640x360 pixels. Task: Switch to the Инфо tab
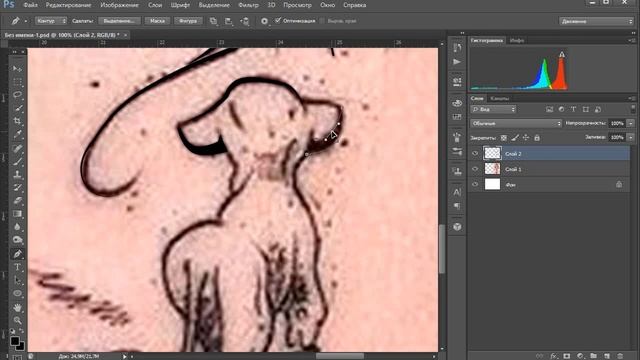[x=517, y=40]
